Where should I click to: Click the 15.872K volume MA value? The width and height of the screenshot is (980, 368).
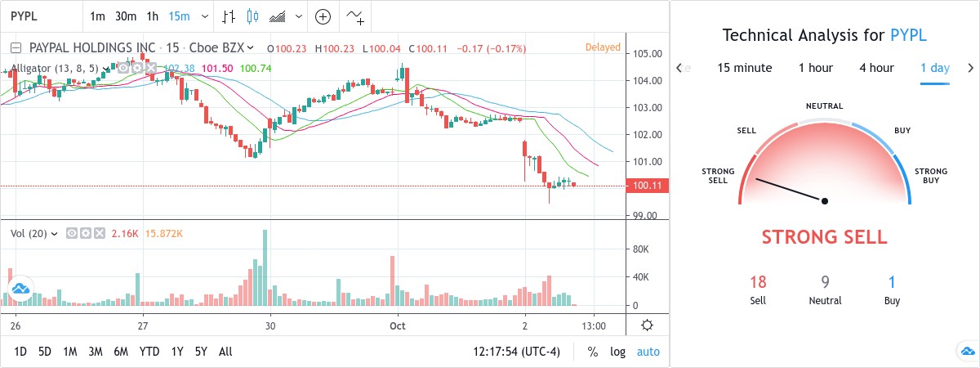[x=163, y=234]
